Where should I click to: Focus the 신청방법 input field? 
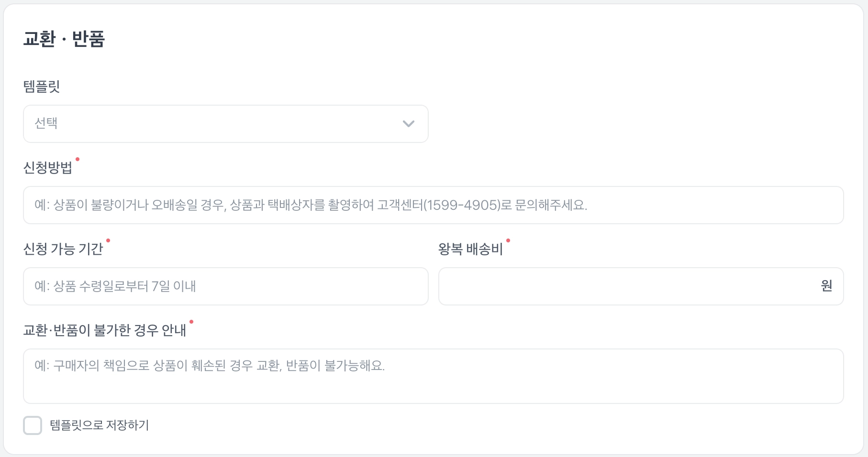(434, 205)
